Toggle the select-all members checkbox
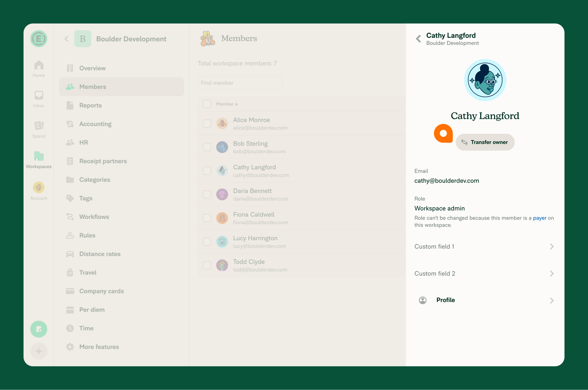The height and width of the screenshot is (390, 588). (207, 104)
